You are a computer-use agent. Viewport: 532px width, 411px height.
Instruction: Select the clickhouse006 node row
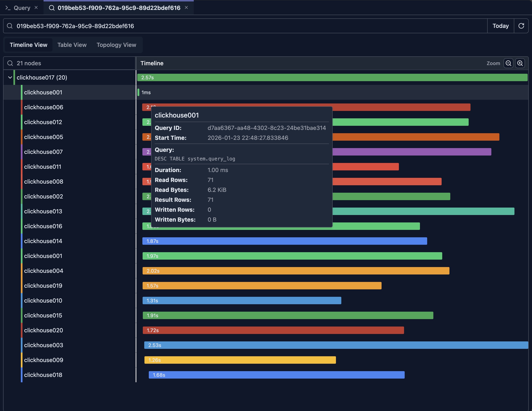coord(43,107)
